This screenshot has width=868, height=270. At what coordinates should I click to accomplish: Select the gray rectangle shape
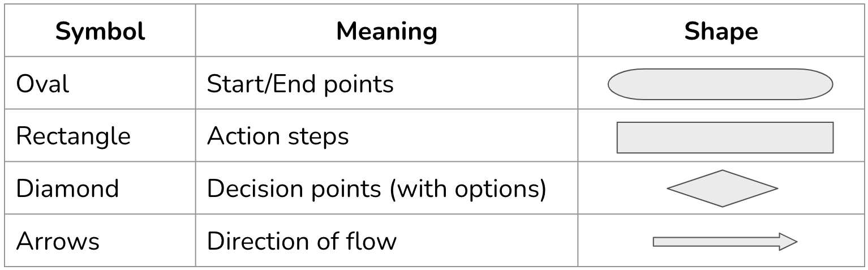click(725, 137)
